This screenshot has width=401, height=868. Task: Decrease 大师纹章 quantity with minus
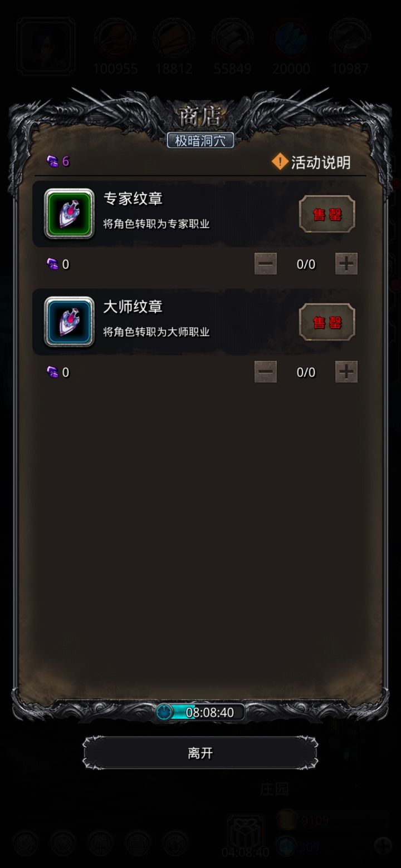coord(266,372)
